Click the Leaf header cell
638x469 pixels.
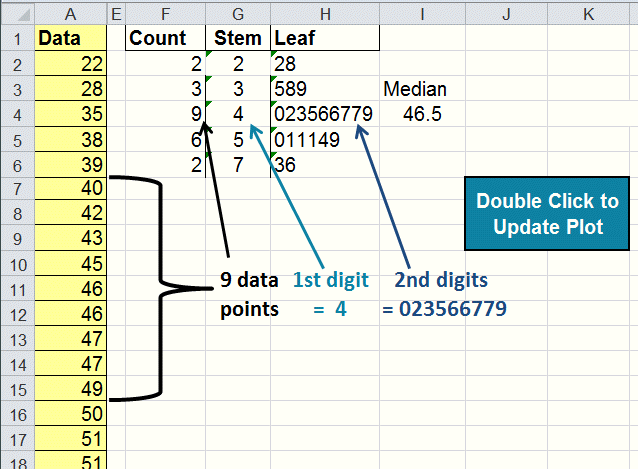[325, 38]
